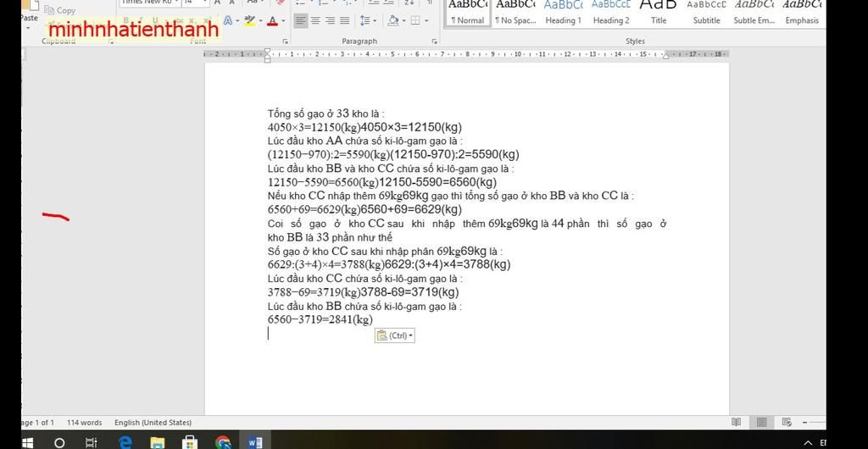
Task: Open Google Chrome from the taskbar
Action: [223, 442]
